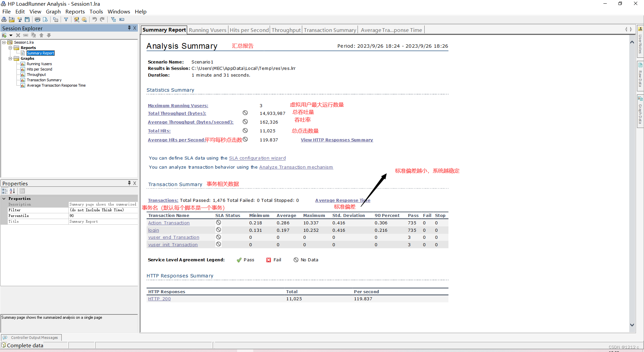Open the dropdown arrow beside Add New Graph
The width and height of the screenshot is (644, 352).
pyautogui.click(x=11, y=35)
